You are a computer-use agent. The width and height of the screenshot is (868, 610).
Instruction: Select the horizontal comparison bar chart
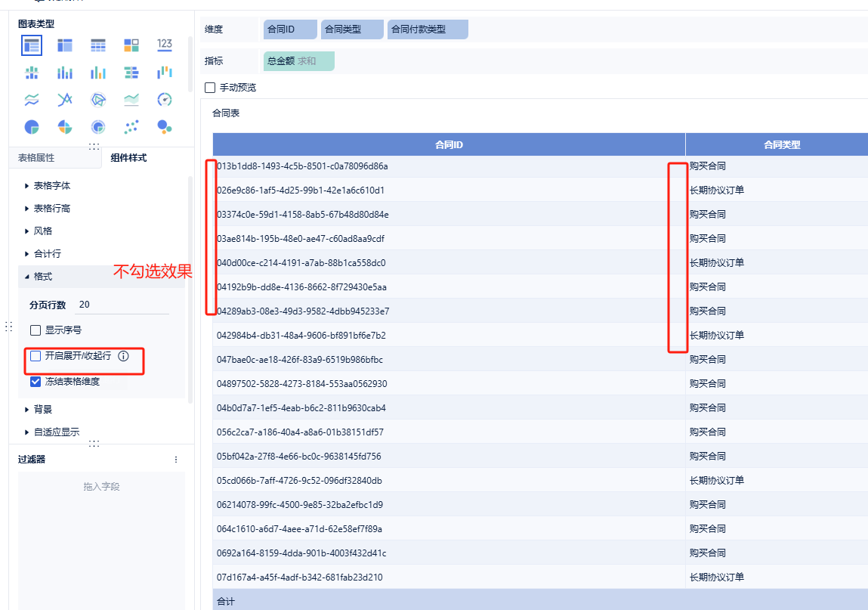[x=131, y=73]
